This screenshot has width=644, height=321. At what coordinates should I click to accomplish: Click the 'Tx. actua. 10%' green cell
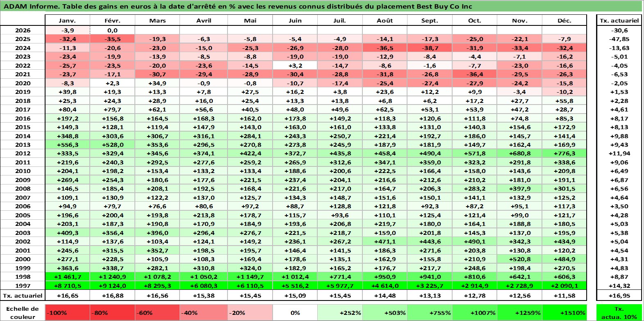click(x=619, y=312)
